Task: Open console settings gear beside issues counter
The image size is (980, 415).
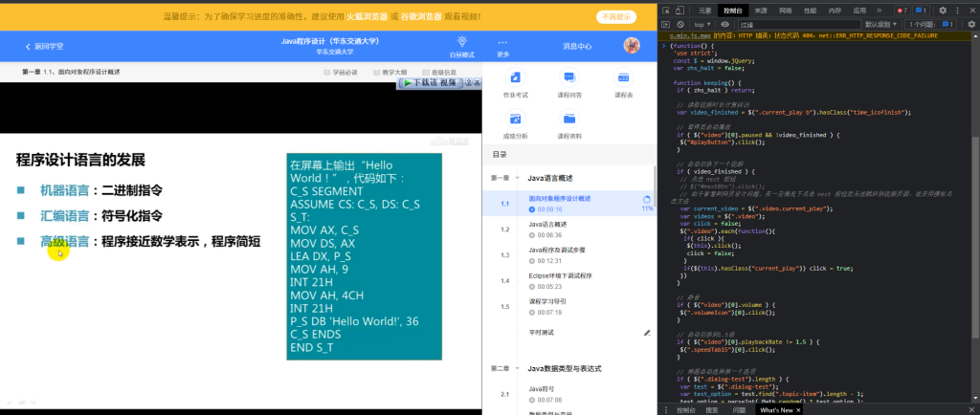Action: 970,24
